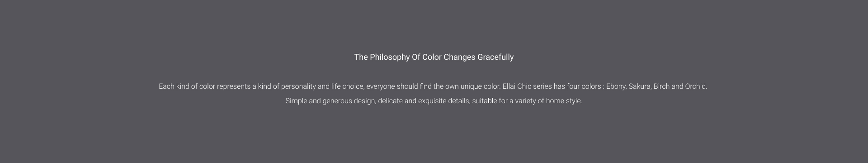Click the phrase "everyone should find"

point(399,86)
